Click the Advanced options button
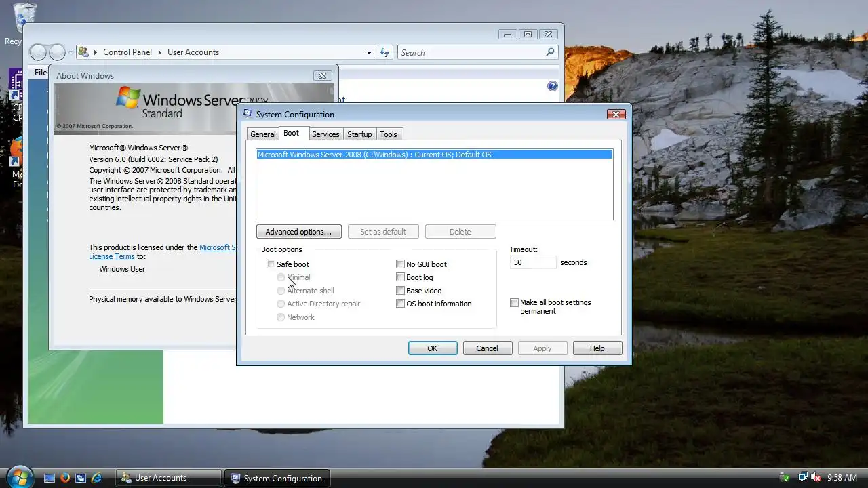This screenshot has width=868, height=488. 298,232
